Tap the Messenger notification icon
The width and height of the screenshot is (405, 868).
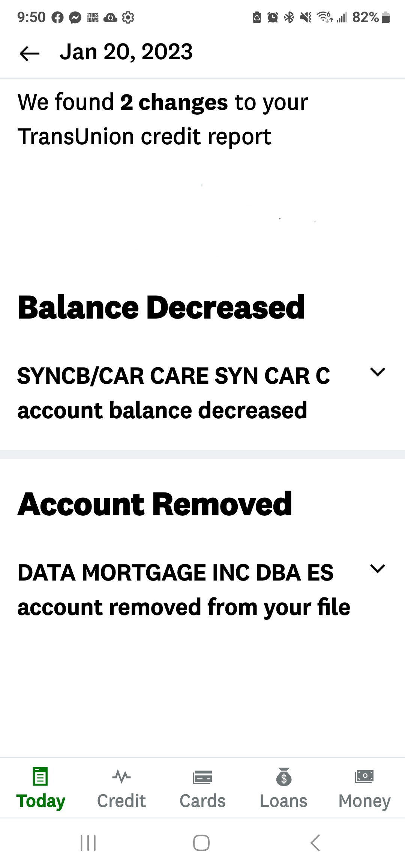point(75,18)
